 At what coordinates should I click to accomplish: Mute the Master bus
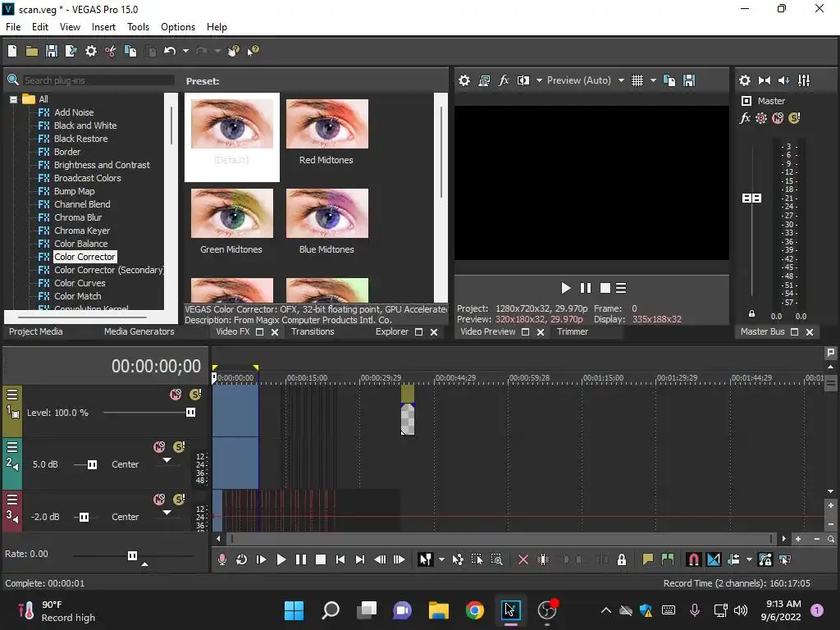click(x=778, y=118)
